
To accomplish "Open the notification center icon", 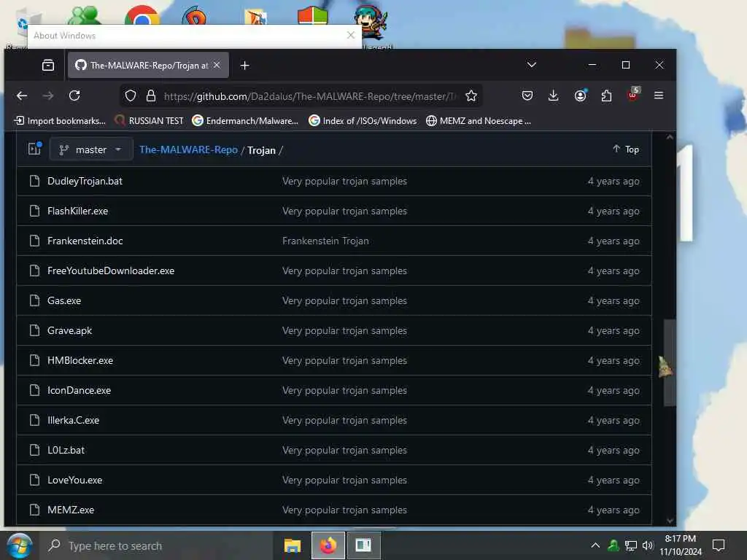I will [x=719, y=545].
